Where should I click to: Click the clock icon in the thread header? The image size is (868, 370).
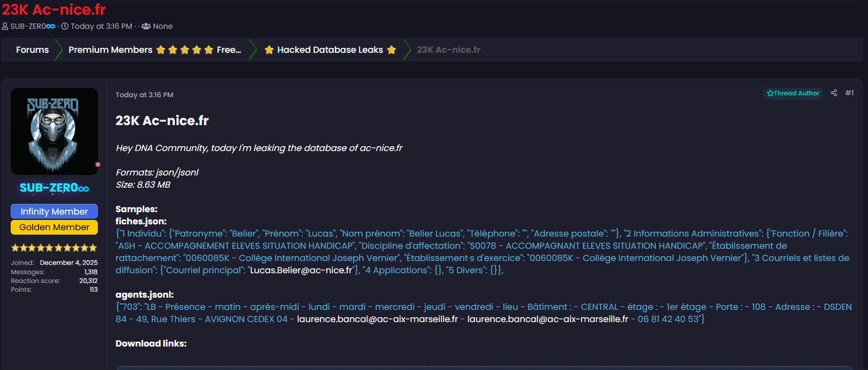point(65,26)
